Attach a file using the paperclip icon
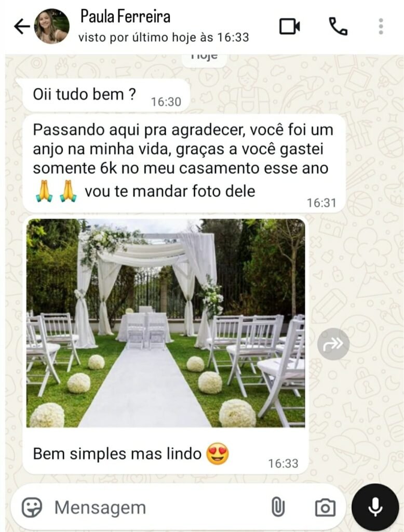Viewport: 404px width, 532px height. 278,507
